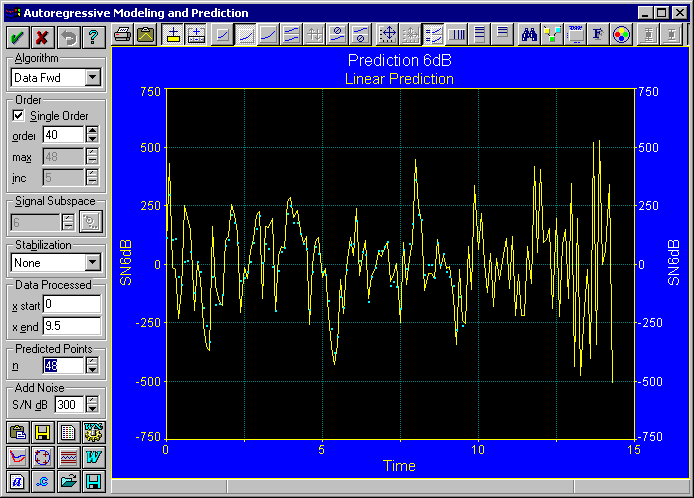Click the Signal Subspace options button
Image resolution: width=694 pixels, height=498 pixels.
[91, 222]
